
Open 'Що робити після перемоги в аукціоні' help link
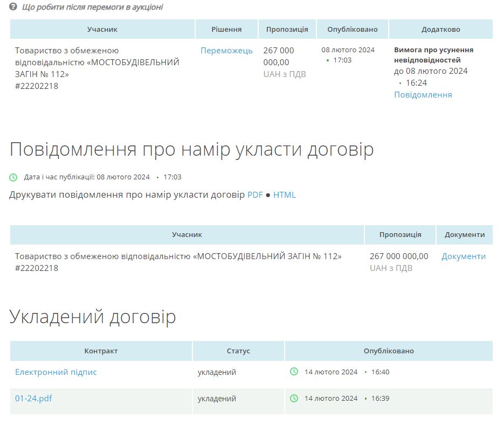coord(92,7)
